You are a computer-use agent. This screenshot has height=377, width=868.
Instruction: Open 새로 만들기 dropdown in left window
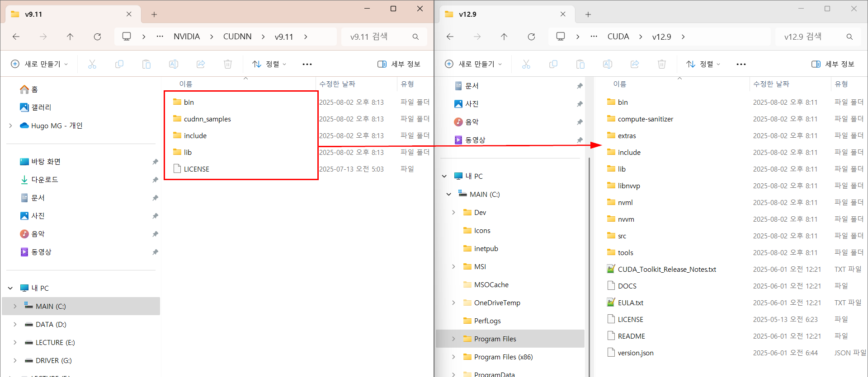(x=40, y=64)
